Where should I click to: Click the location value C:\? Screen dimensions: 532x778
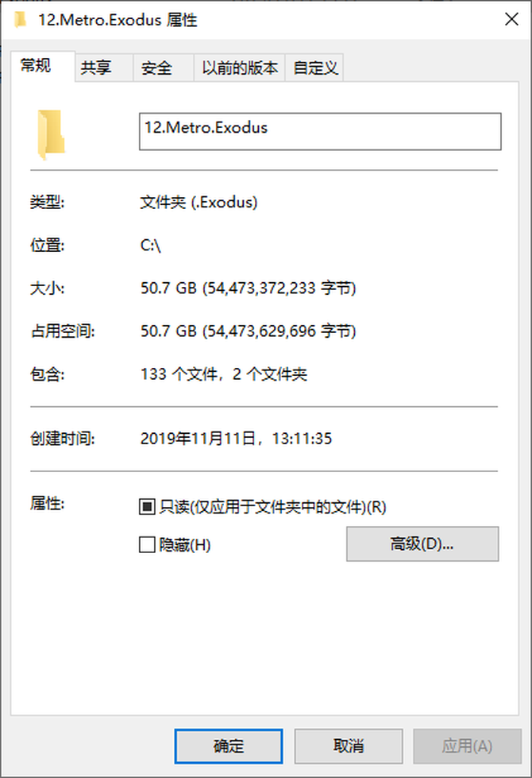pyautogui.click(x=151, y=245)
